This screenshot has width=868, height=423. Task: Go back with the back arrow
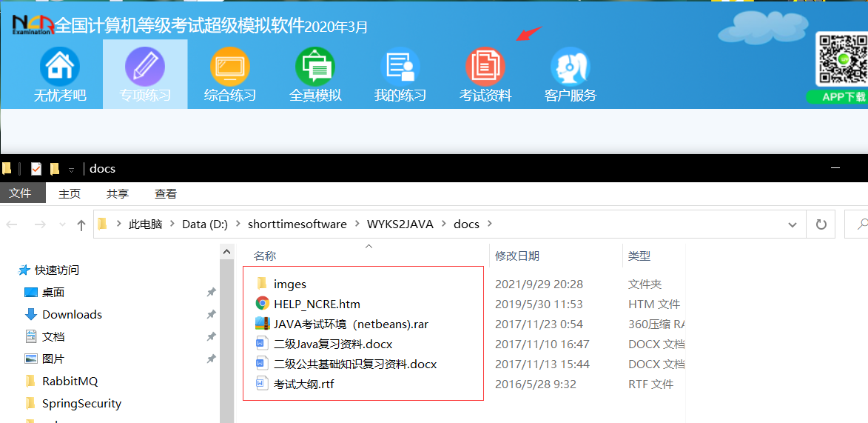click(12, 224)
